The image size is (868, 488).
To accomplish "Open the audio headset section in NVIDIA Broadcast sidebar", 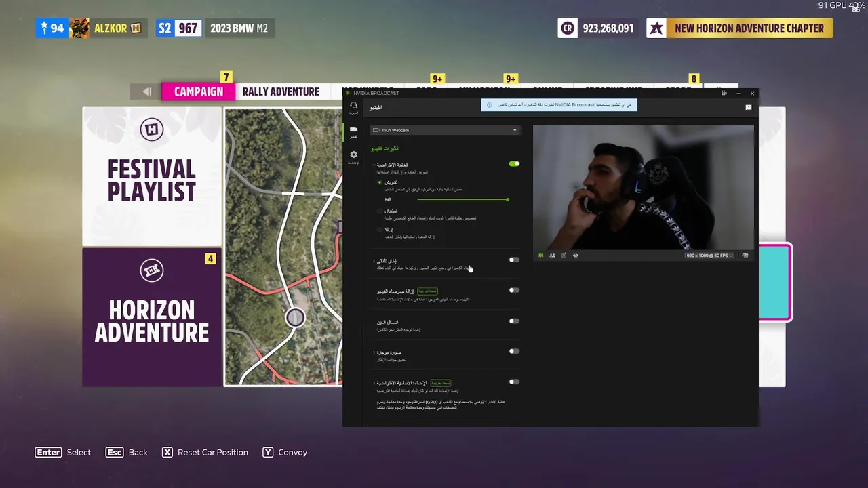I will click(x=353, y=107).
